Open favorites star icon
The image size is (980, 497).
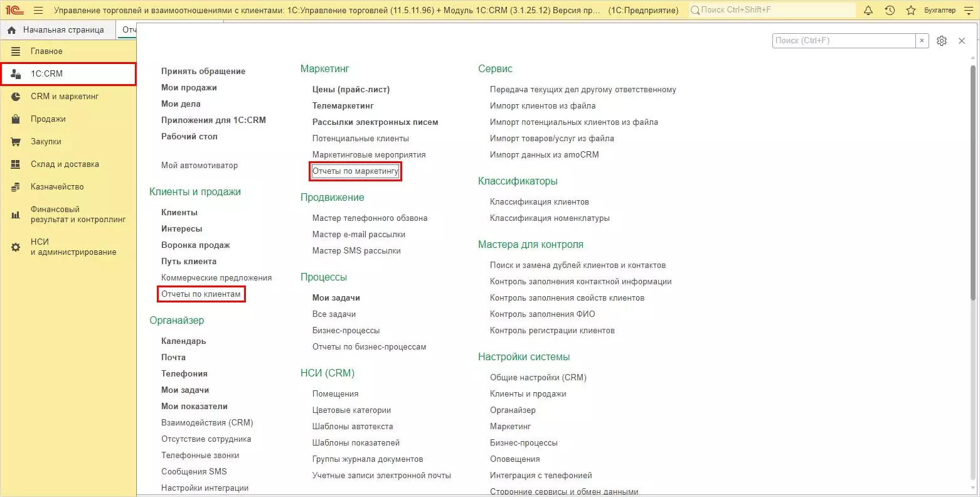point(911,10)
